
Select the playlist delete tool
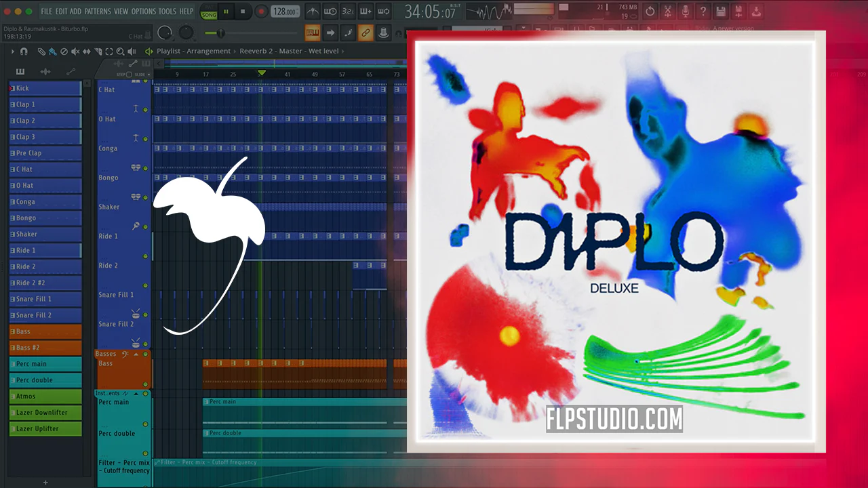coord(64,52)
